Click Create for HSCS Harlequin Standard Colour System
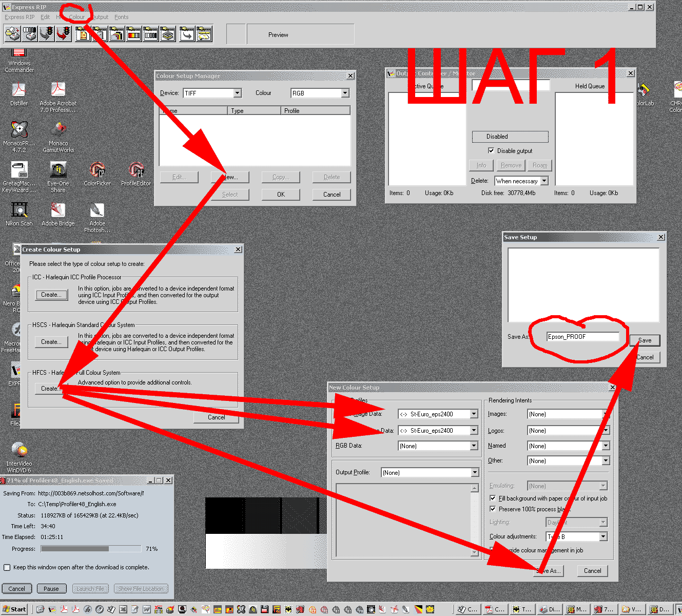 (x=51, y=342)
